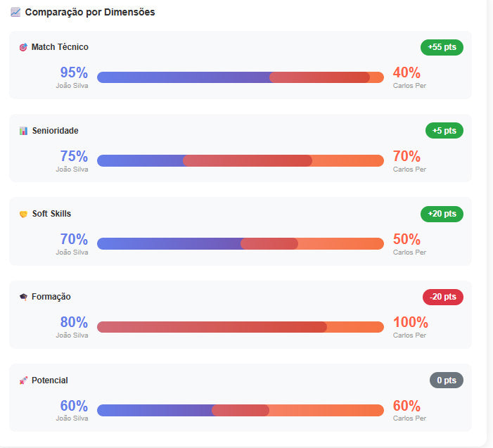Click the green +5 pts badge

tap(444, 130)
